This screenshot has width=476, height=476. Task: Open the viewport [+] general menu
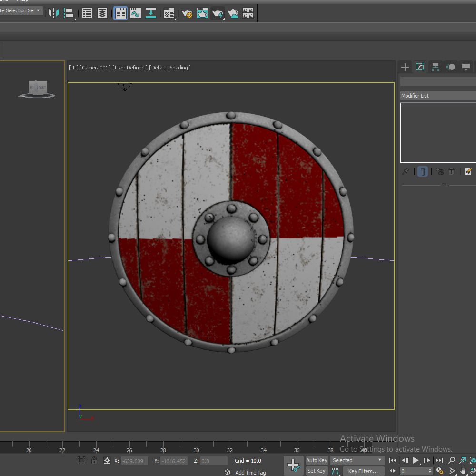pyautogui.click(x=73, y=68)
